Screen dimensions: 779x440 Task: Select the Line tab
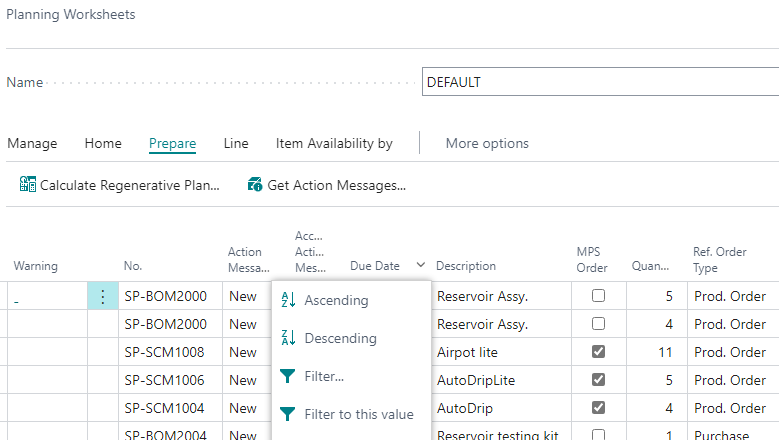pyautogui.click(x=236, y=143)
